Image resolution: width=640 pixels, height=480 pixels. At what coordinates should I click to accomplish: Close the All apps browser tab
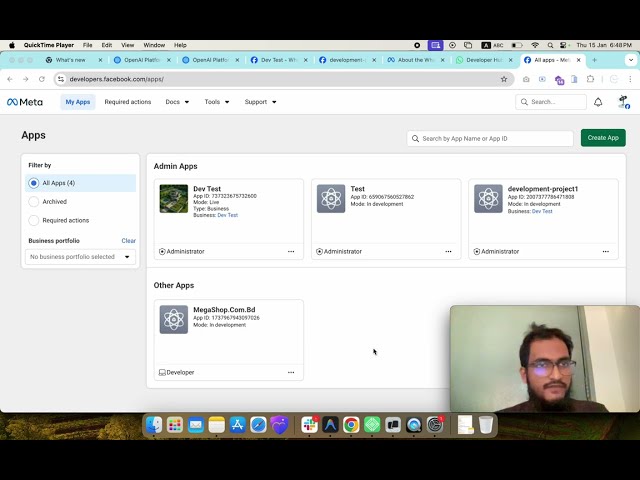[x=578, y=60]
